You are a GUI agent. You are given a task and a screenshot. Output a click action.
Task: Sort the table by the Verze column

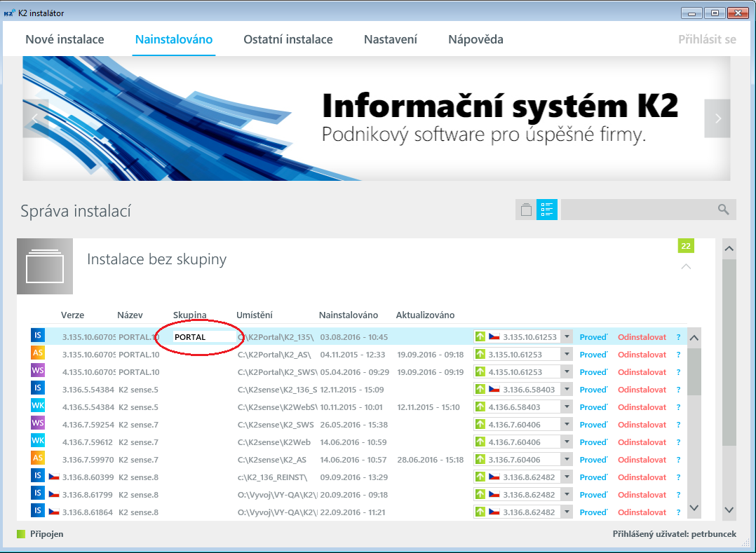coord(72,315)
